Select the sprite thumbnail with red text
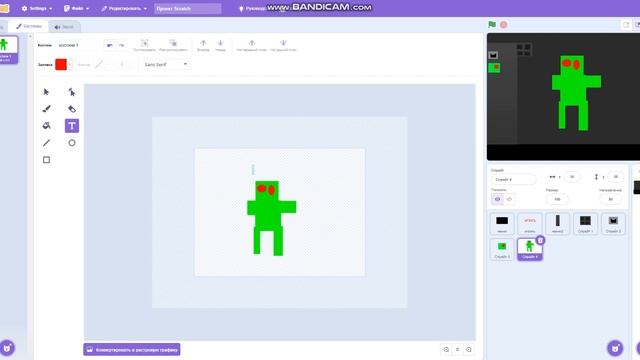This screenshot has height=360, width=640. pyautogui.click(x=530, y=224)
